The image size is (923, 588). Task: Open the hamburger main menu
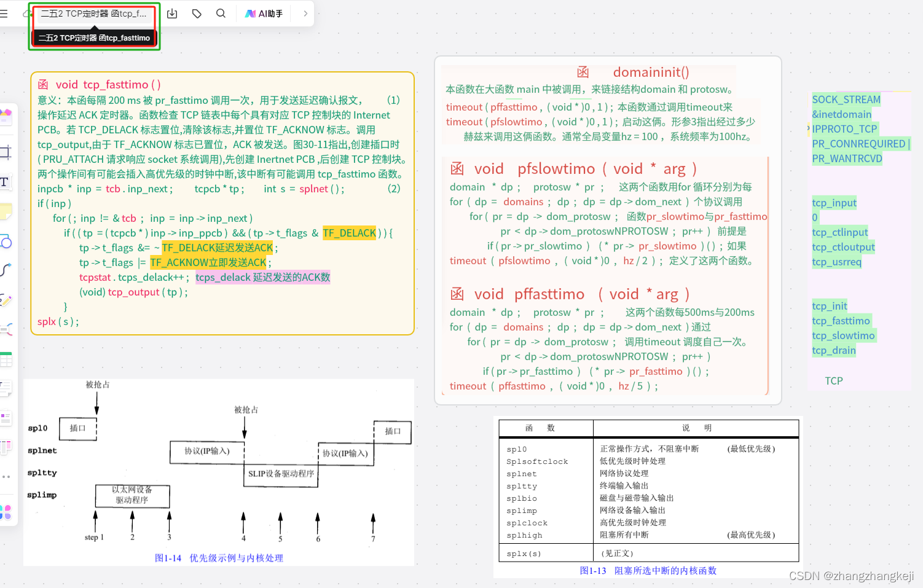click(4, 14)
